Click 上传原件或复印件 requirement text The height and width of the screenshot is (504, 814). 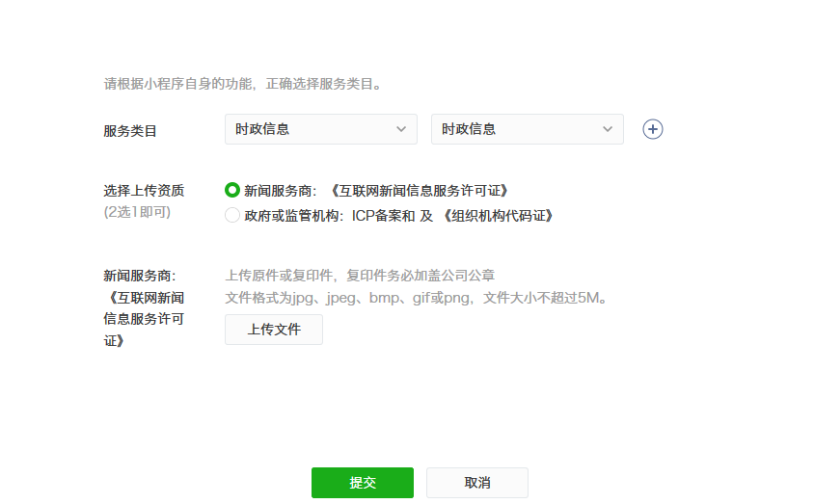pyautogui.click(x=360, y=276)
